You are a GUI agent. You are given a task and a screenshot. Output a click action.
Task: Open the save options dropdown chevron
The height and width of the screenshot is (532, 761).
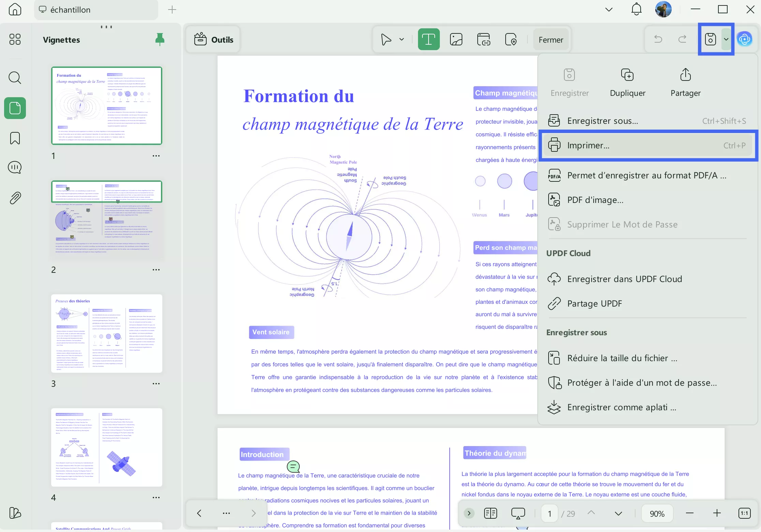point(726,39)
